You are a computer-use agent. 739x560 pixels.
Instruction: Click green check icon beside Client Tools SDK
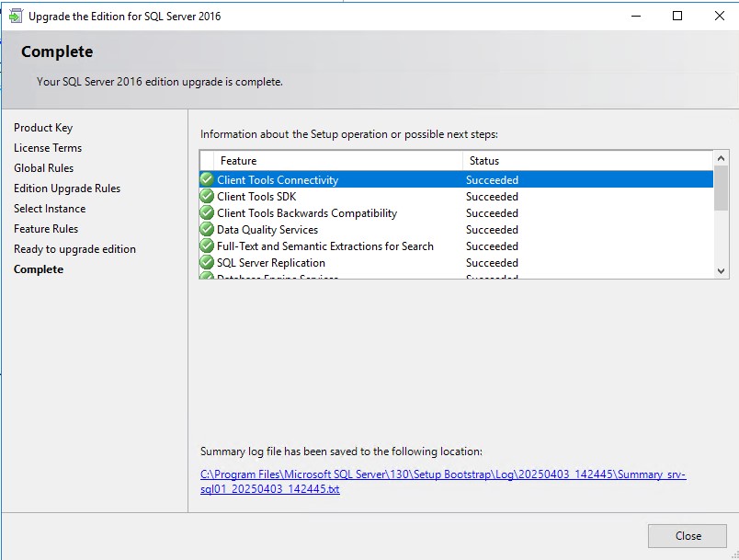[207, 197]
